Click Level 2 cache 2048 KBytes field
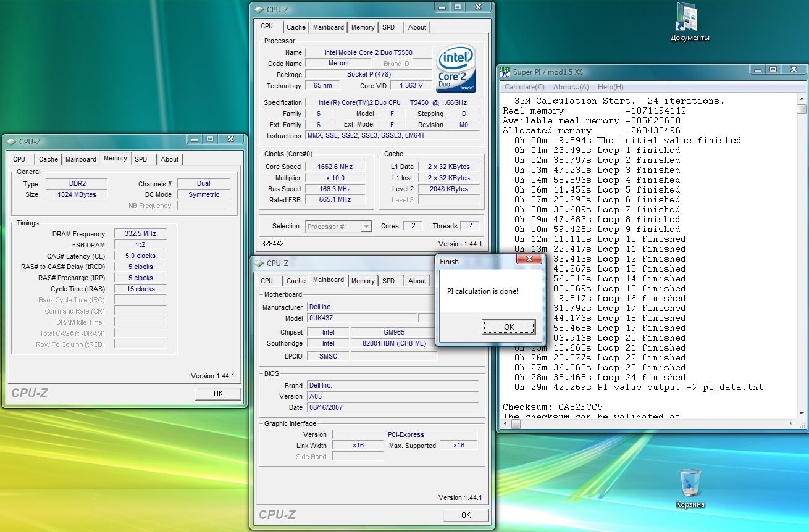This screenshot has width=809, height=532. pos(448,189)
